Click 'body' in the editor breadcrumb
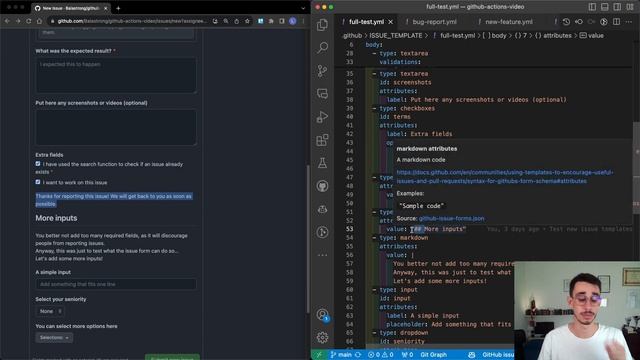The width and height of the screenshot is (640, 360). 498,36
